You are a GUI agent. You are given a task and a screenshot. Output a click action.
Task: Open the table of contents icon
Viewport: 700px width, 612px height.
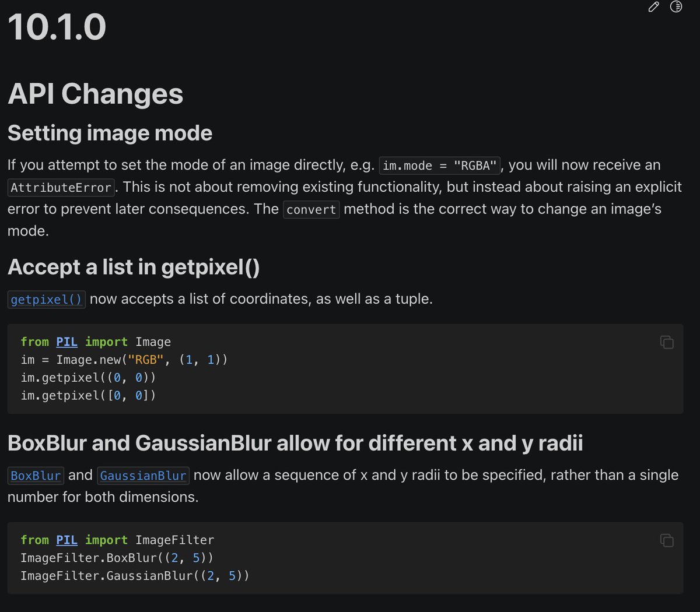(676, 7)
